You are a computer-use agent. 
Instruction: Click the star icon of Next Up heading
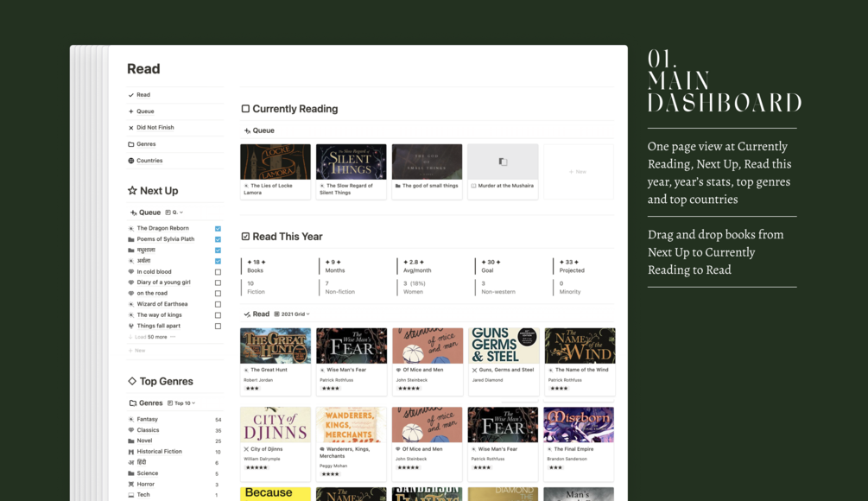pyautogui.click(x=132, y=190)
